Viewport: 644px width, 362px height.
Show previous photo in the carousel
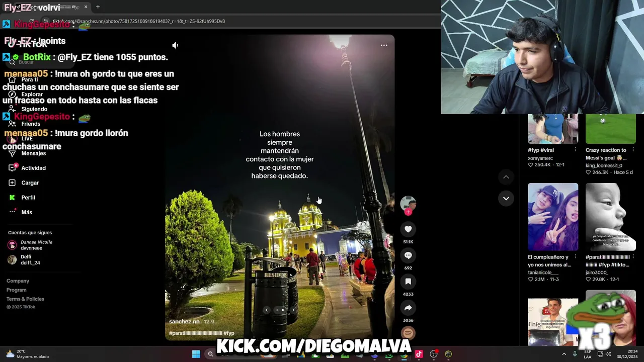pos(267,310)
